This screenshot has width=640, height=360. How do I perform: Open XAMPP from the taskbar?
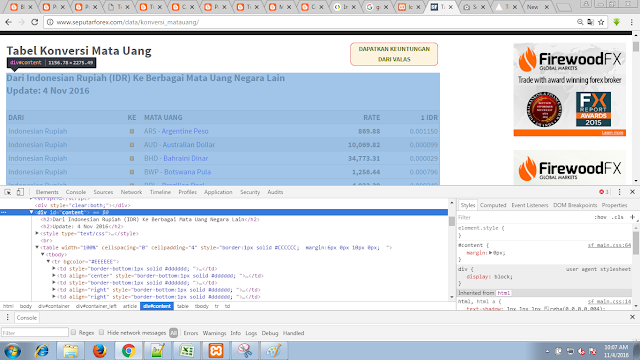pyautogui.click(x=216, y=351)
